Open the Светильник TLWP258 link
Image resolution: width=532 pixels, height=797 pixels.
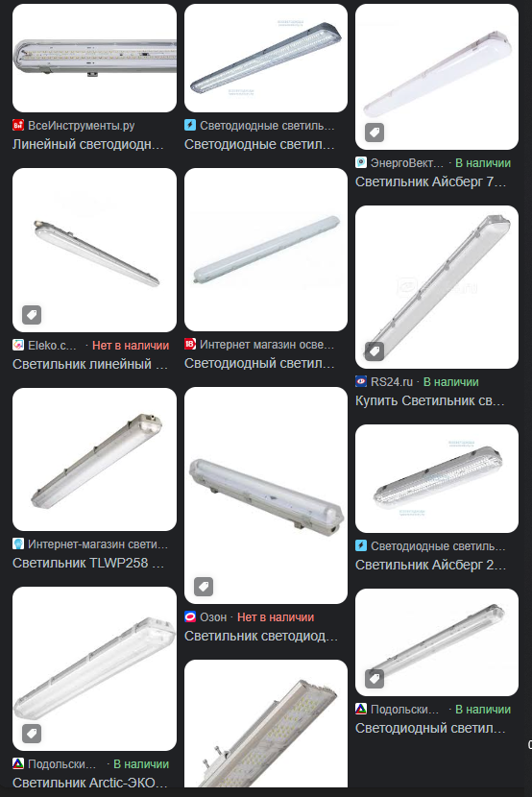click(x=88, y=564)
